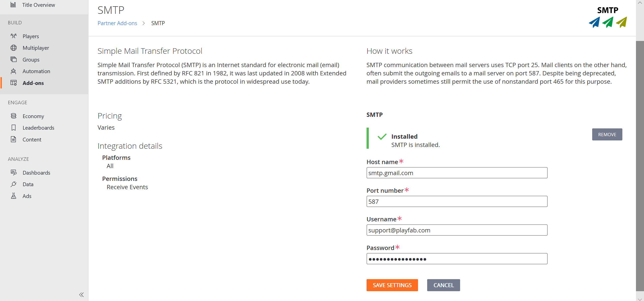Select the Groups icon in sidebar
This screenshot has height=301, width=644.
tap(14, 60)
